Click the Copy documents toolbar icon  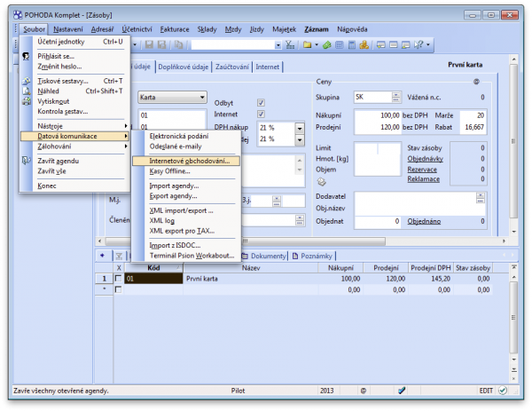178,44
